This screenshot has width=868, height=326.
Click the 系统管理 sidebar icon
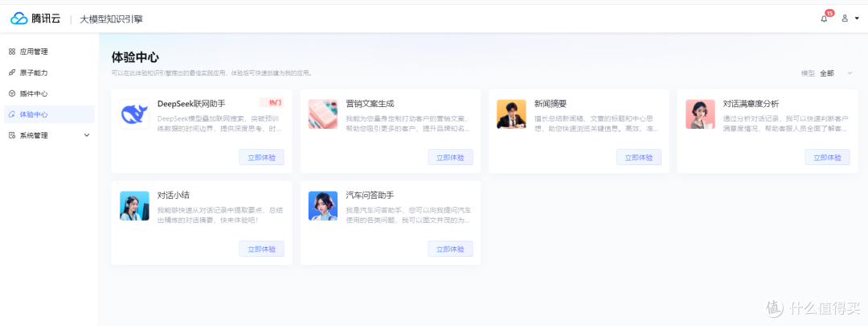11,135
